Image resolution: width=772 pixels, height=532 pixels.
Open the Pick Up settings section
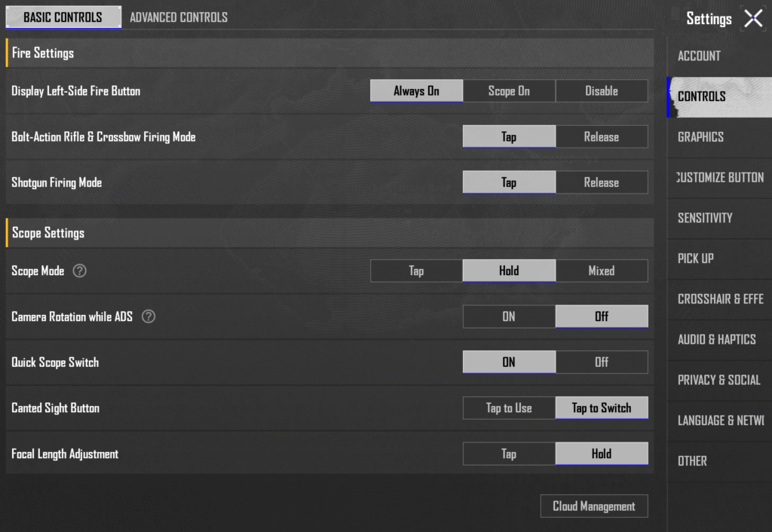coord(696,258)
